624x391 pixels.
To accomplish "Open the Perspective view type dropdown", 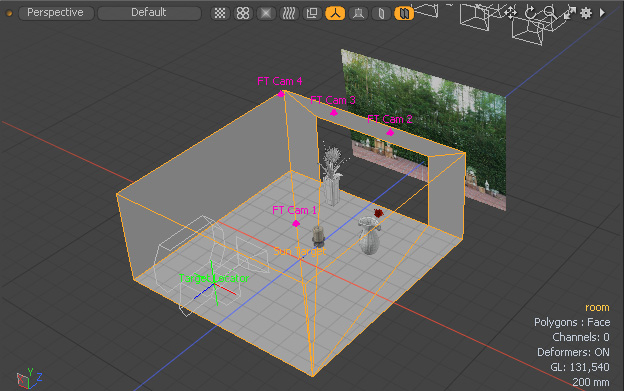I will click(x=56, y=13).
